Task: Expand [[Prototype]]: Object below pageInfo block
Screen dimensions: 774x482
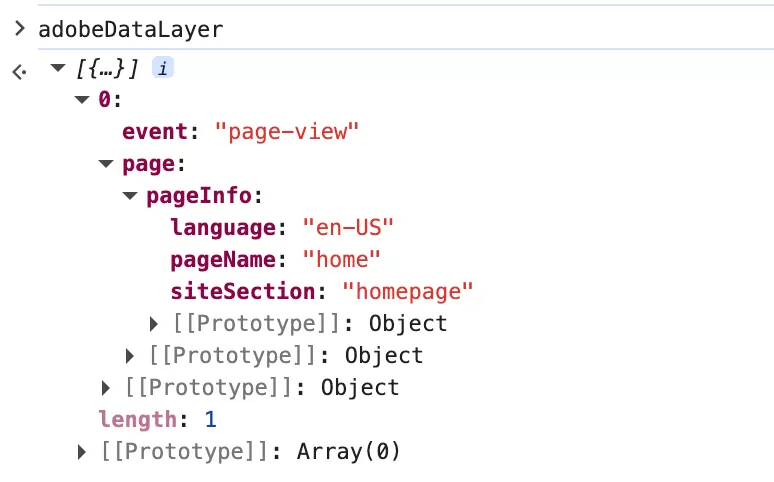Action: pyautogui.click(x=129, y=356)
